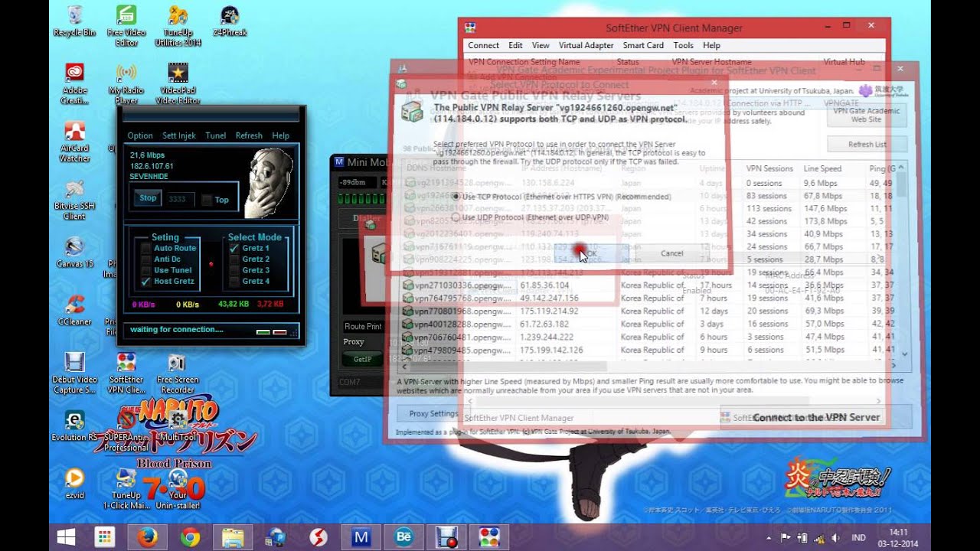This screenshot has width=980, height=551.
Task: Click the VPN Sessions column header
Action: click(771, 168)
